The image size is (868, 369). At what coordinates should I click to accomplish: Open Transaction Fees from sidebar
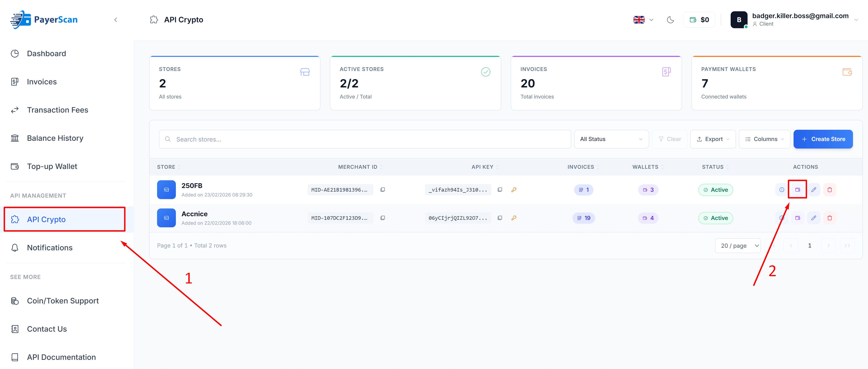pyautogui.click(x=57, y=110)
